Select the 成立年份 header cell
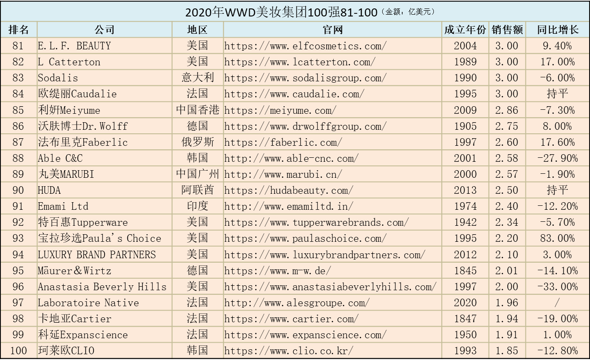This screenshot has height=364, width=590. (465, 30)
